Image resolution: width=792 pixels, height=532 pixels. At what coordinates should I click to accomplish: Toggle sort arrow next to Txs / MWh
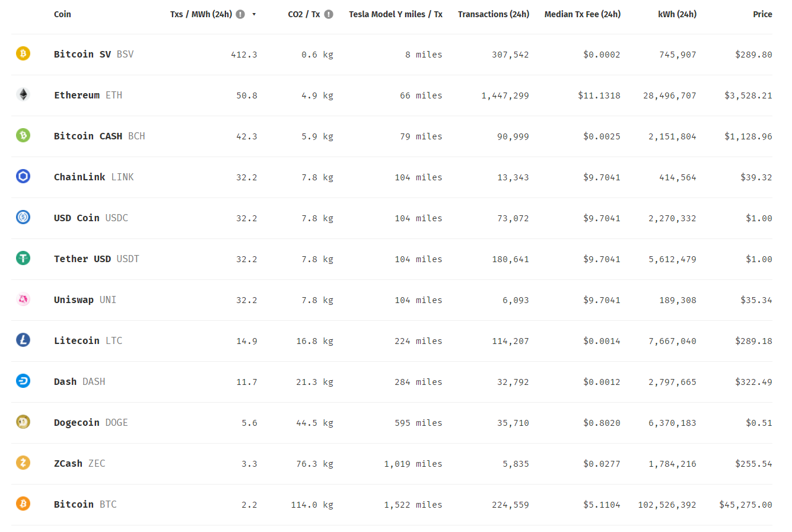click(254, 14)
